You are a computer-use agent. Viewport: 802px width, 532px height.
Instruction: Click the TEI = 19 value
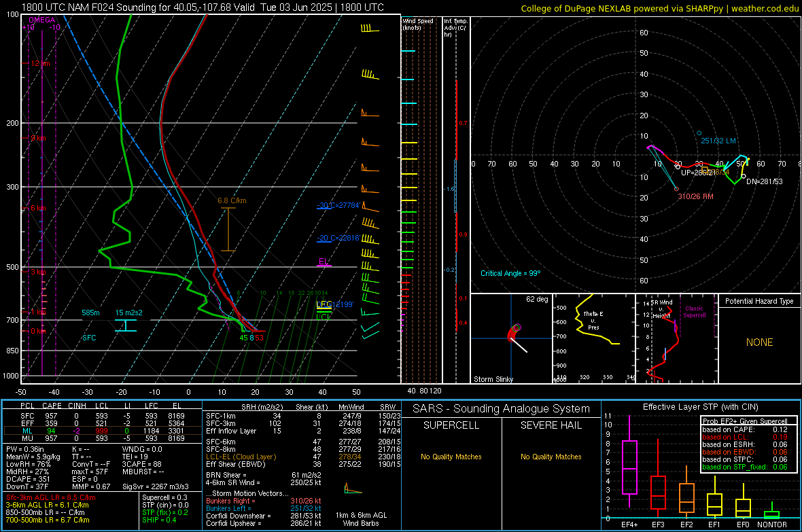click(135, 457)
